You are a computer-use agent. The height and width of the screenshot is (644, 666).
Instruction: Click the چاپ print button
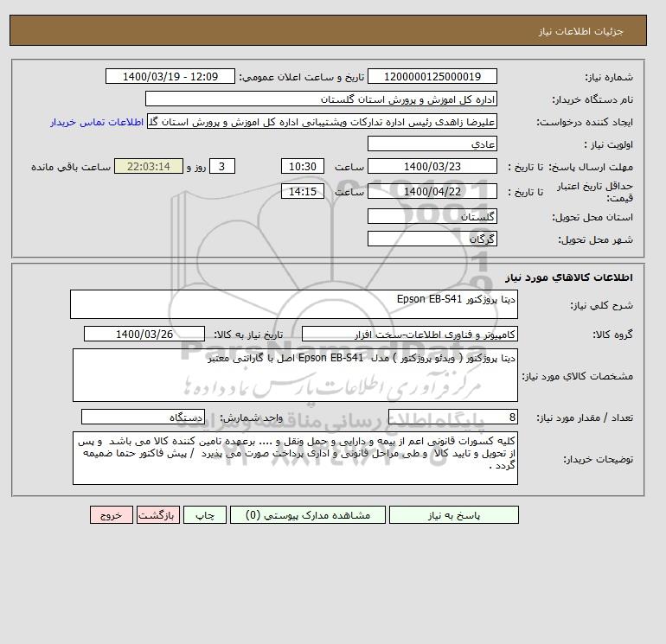tap(205, 514)
